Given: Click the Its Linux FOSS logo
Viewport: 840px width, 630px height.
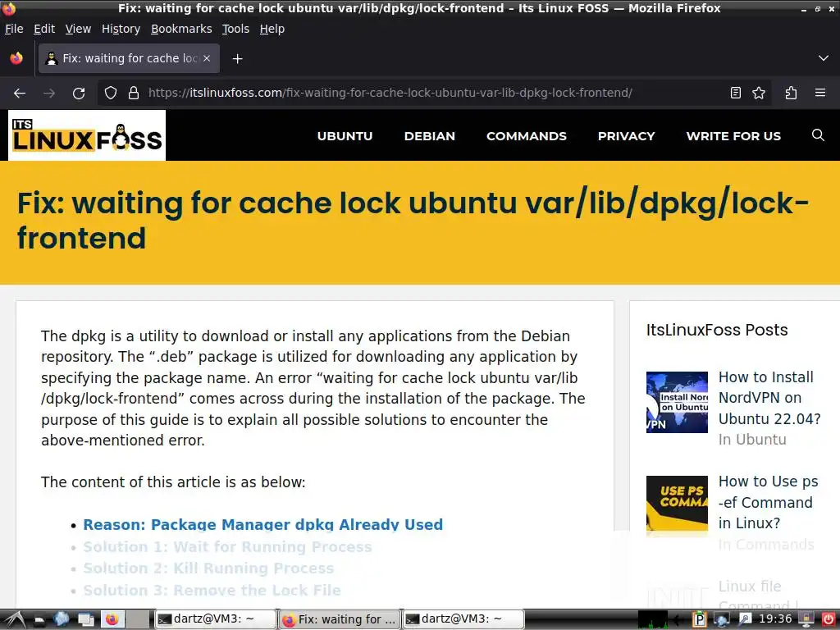Looking at the screenshot, I should click(87, 135).
